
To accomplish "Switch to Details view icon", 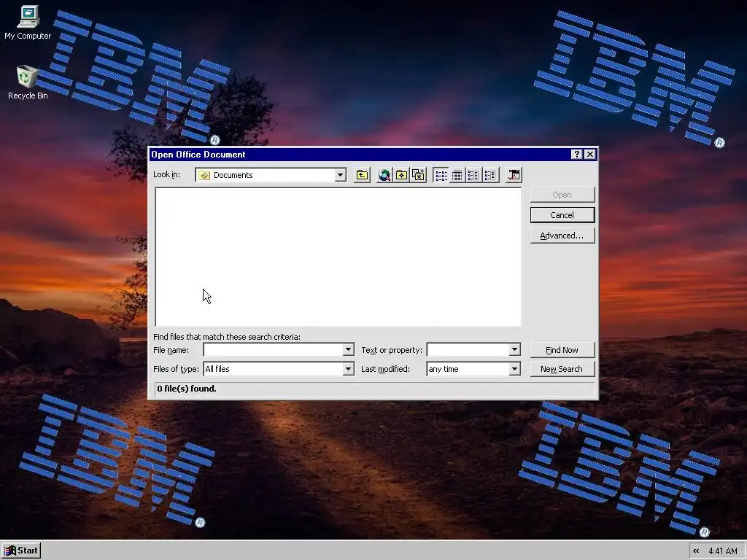I will [457, 175].
